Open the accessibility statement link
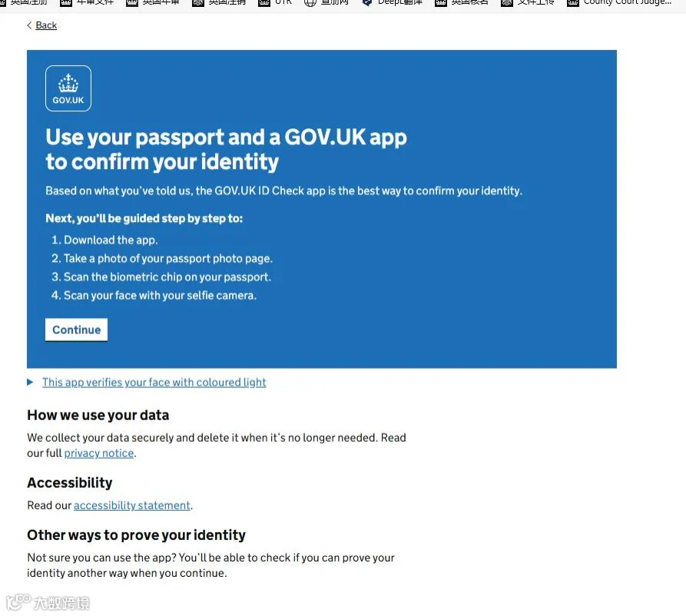 [x=132, y=505]
